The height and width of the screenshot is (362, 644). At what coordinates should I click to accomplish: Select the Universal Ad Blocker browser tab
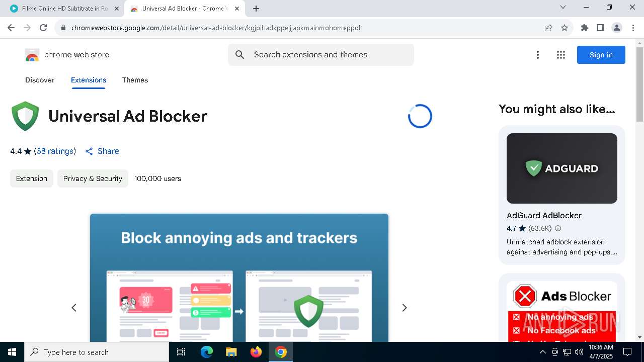(184, 9)
